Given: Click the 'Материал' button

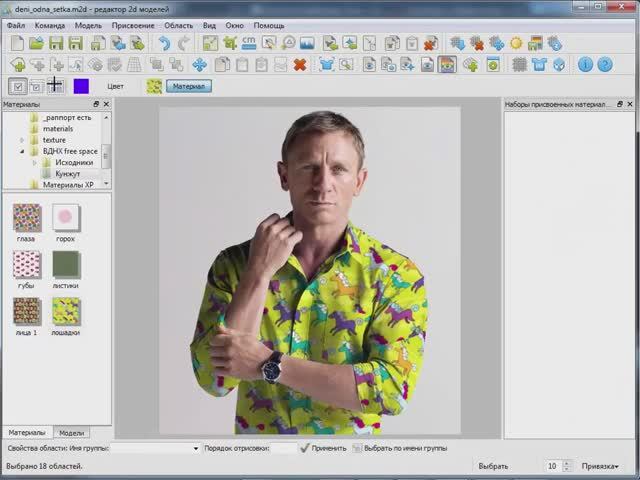Looking at the screenshot, I should 189,86.
